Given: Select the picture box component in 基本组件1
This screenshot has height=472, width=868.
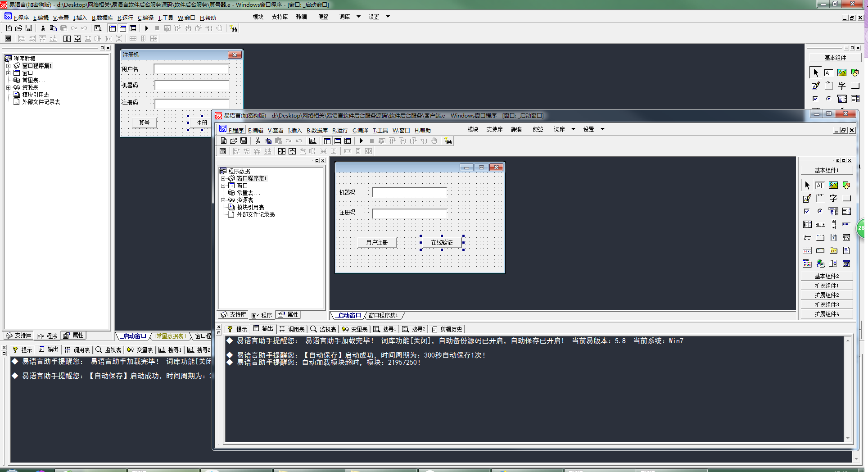Looking at the screenshot, I should tap(833, 185).
